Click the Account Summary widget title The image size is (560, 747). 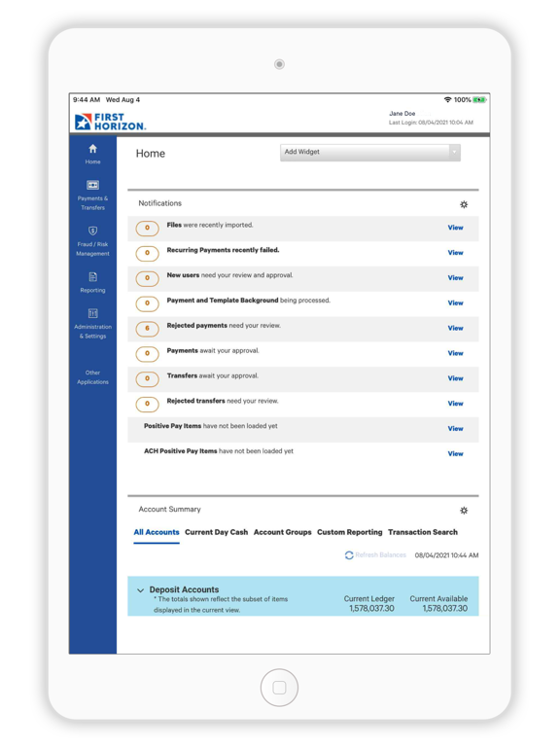click(x=169, y=510)
